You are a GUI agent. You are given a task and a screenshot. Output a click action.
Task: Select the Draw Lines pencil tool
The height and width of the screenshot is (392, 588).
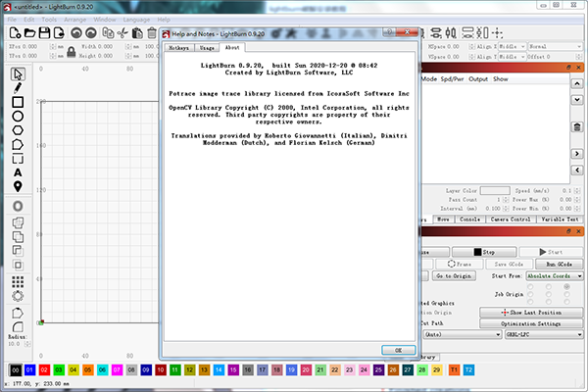point(18,87)
